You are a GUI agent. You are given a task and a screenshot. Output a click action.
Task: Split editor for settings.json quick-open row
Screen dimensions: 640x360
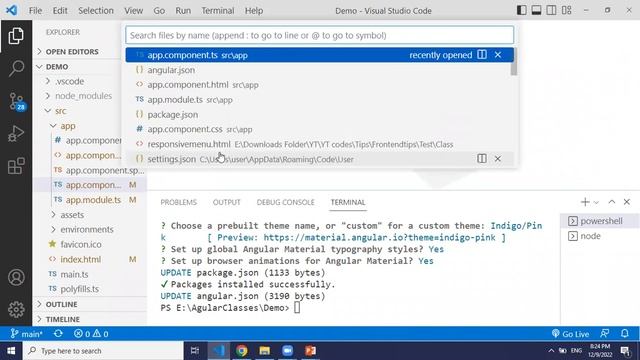(x=482, y=159)
